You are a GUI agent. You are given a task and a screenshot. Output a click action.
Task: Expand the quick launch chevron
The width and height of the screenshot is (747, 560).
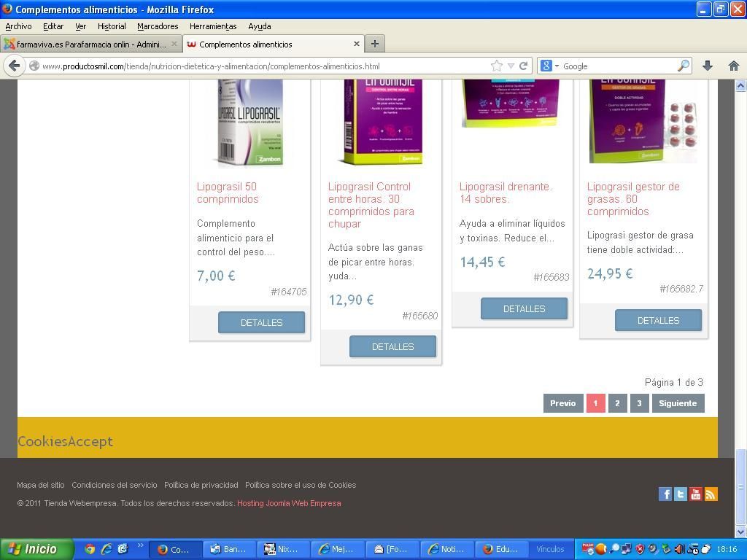(x=141, y=545)
